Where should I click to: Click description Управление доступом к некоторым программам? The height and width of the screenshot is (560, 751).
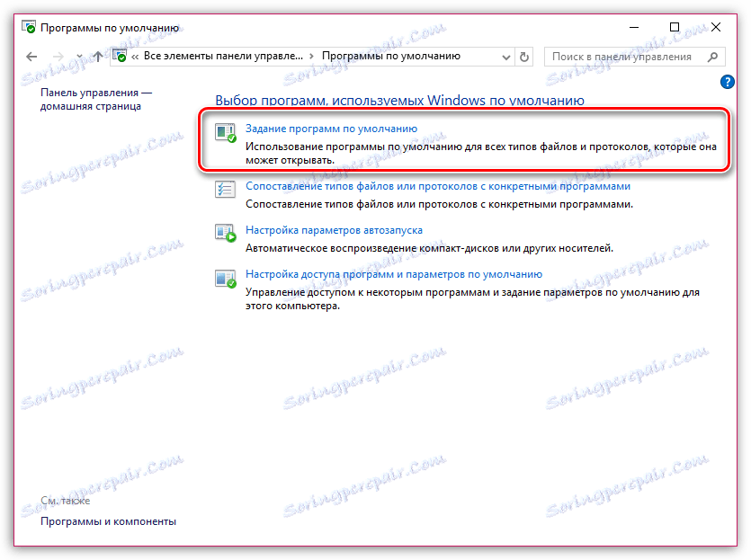click(x=472, y=298)
